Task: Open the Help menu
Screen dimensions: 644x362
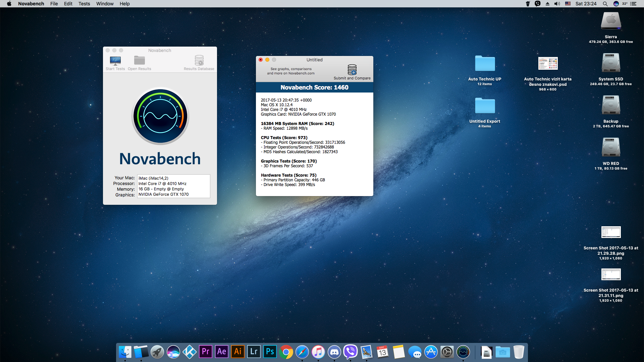Action: (x=124, y=4)
